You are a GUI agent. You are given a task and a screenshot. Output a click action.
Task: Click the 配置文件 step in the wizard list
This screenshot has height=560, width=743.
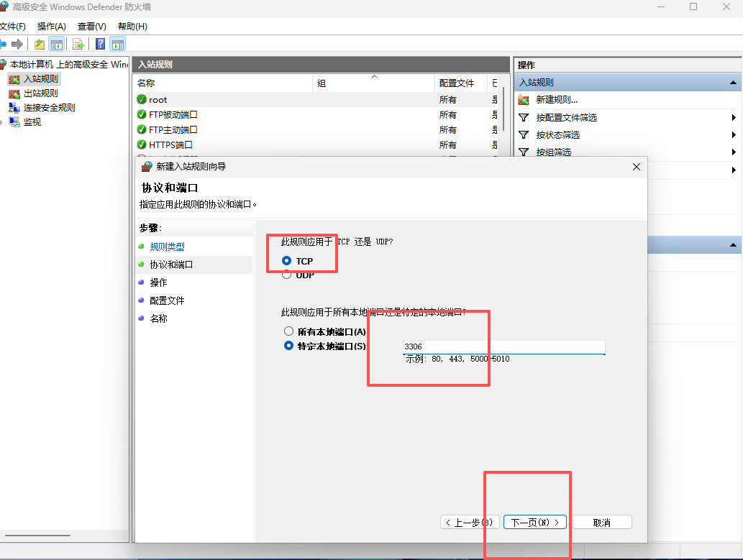(168, 300)
